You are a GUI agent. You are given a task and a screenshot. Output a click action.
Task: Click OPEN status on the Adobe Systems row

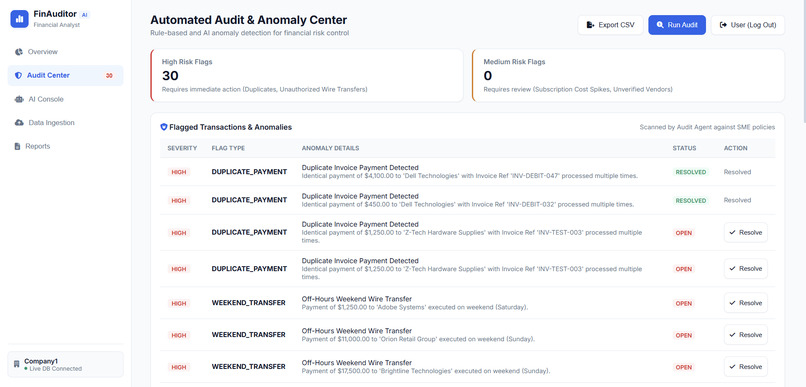[x=684, y=303]
